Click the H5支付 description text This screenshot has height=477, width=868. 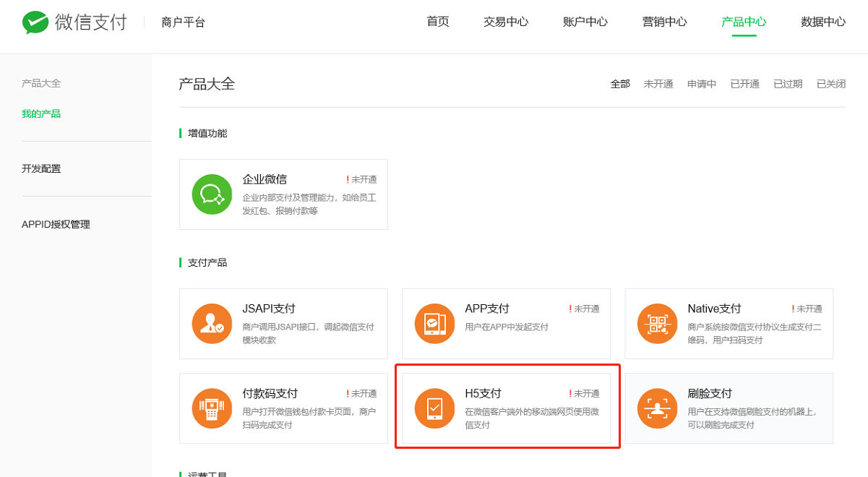[x=532, y=418]
